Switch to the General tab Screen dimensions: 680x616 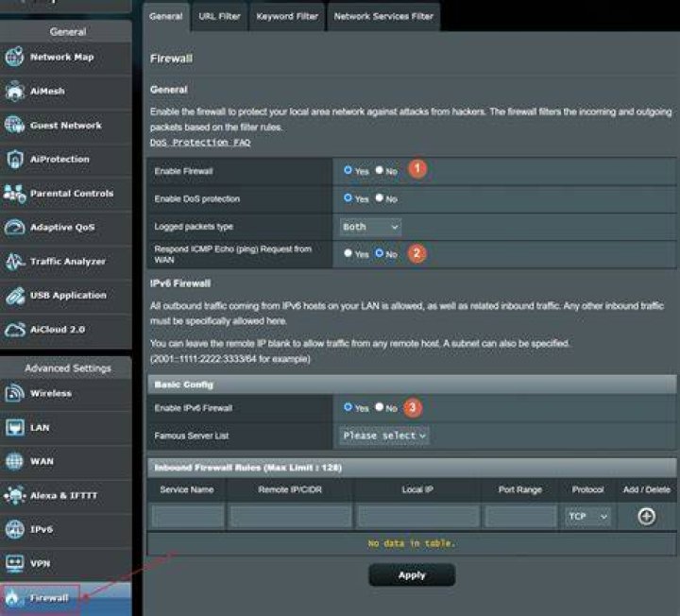coord(165,16)
